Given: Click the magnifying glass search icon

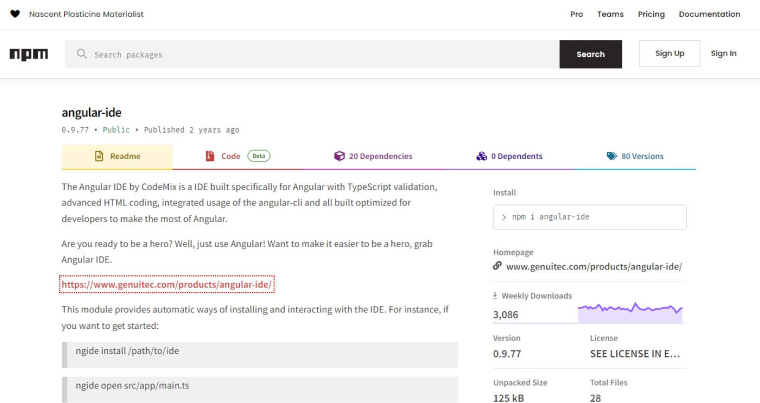Looking at the screenshot, I should (82, 54).
